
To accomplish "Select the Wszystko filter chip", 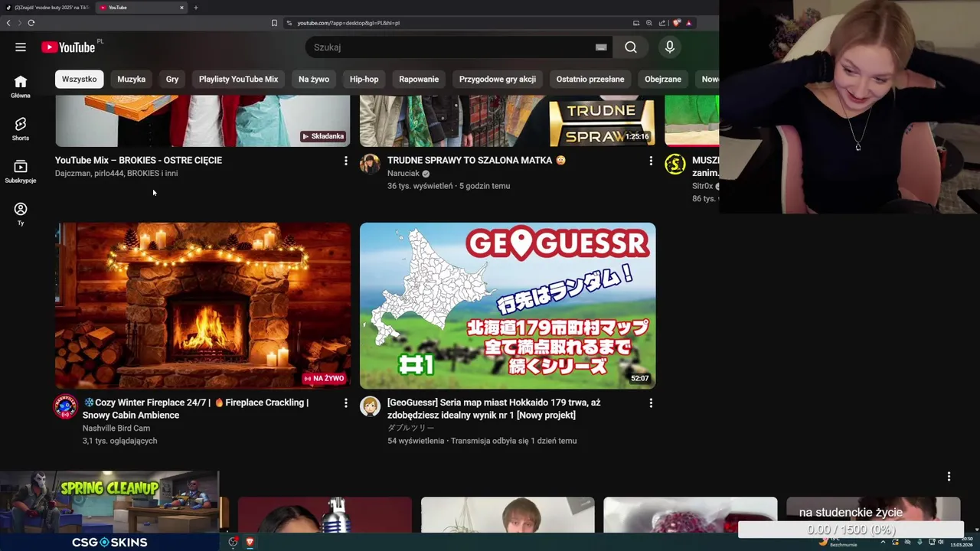I will pos(80,79).
